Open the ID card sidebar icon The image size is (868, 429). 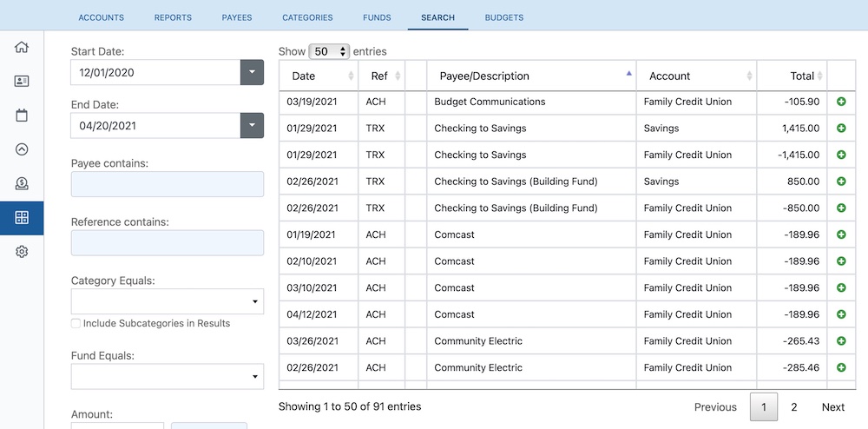coord(22,82)
